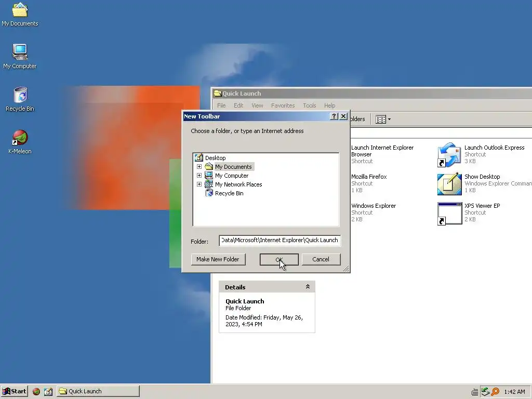This screenshot has height=399, width=532.
Task: Select Mozilla Firefox shortcut item
Action: tap(369, 183)
